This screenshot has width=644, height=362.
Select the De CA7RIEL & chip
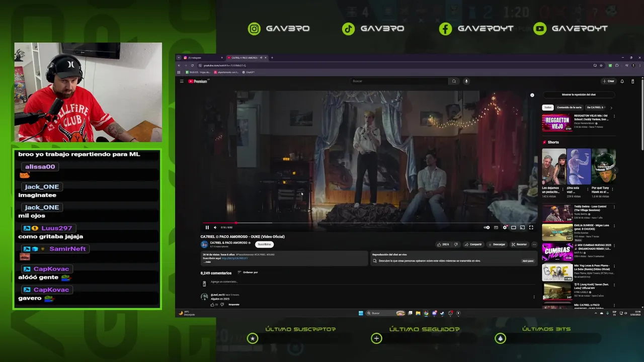coord(596,108)
